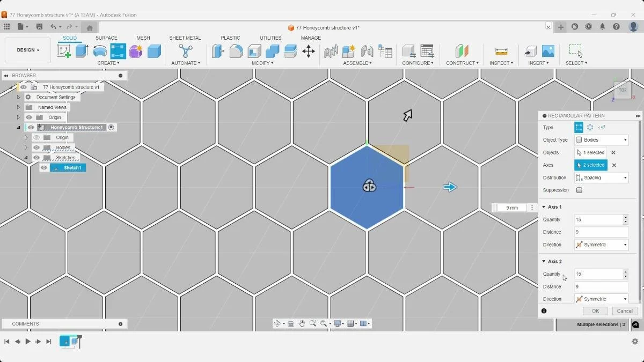Clear the Axes selection with X
This screenshot has width=644, height=362.
pyautogui.click(x=614, y=165)
